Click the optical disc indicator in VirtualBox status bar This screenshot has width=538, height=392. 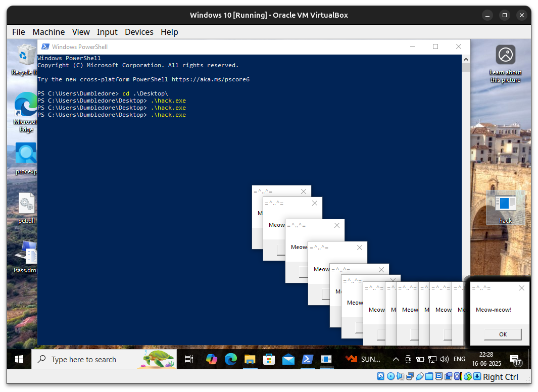click(x=390, y=376)
